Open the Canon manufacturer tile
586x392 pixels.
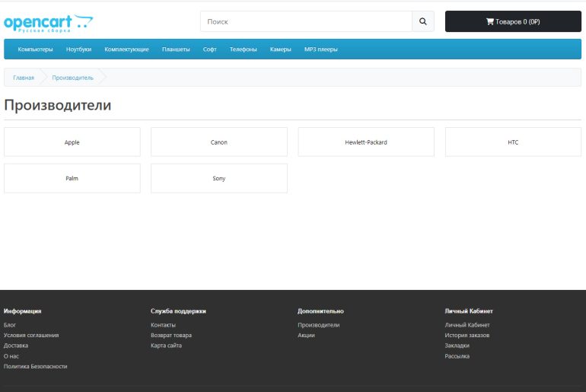coord(219,142)
